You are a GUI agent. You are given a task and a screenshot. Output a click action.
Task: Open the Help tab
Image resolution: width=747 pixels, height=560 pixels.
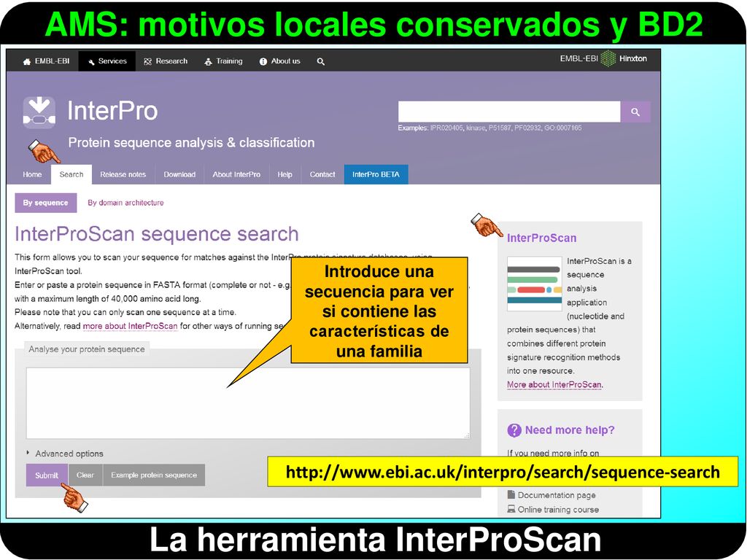pyautogui.click(x=285, y=174)
